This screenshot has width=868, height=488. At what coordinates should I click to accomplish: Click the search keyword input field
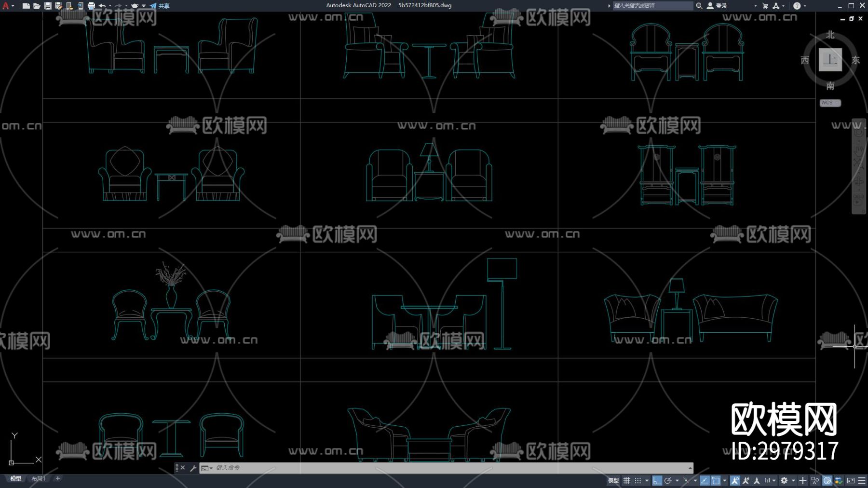(x=653, y=6)
